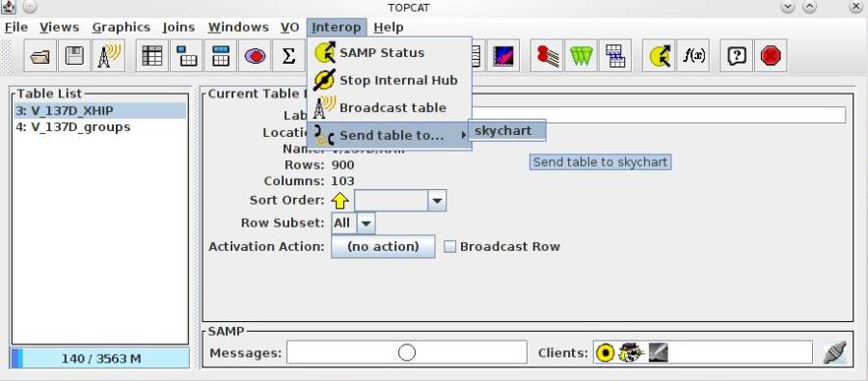Click the yellow sort direction arrow
This screenshot has height=381, width=868.
(339, 201)
